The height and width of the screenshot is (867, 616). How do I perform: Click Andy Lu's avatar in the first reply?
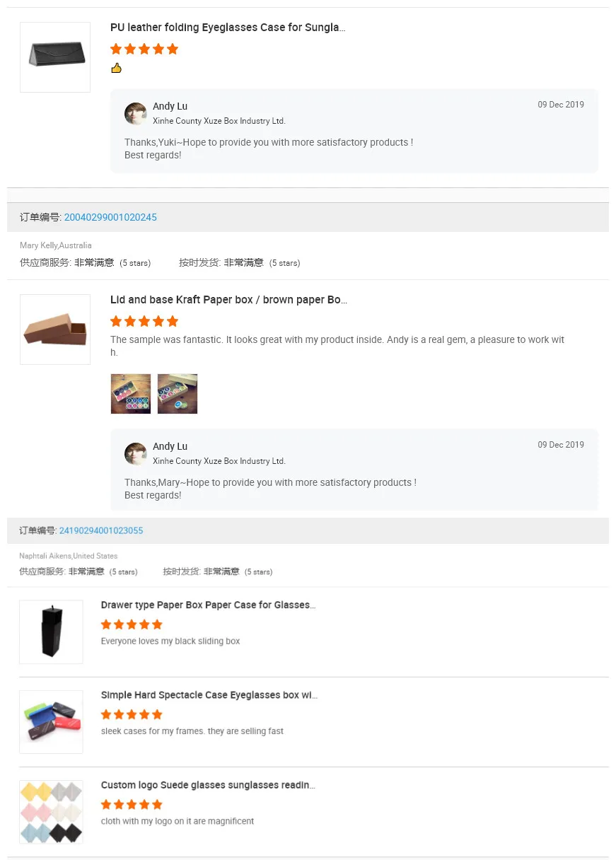click(136, 114)
